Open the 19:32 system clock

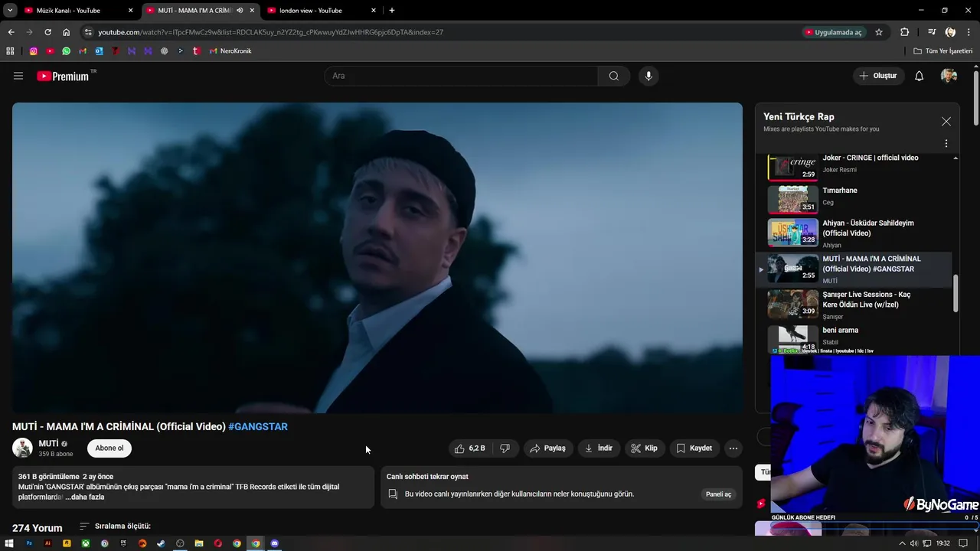(x=943, y=543)
